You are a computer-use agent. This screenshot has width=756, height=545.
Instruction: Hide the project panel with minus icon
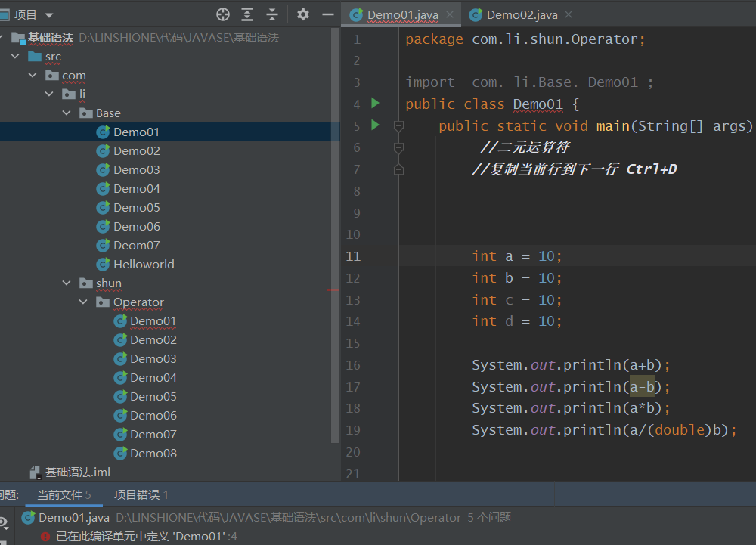click(x=328, y=14)
